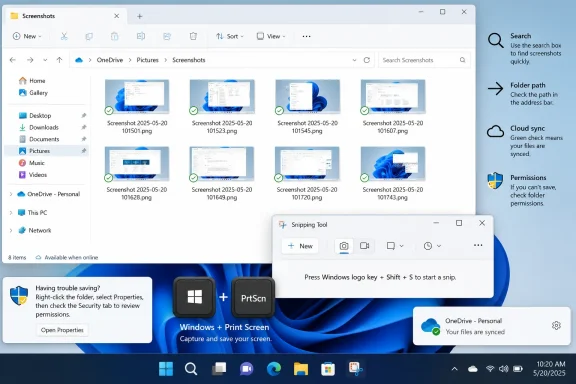Click the Copy icon in File Explorer toolbar
Image resolution: width=576 pixels, height=384 pixels.
(x=89, y=36)
